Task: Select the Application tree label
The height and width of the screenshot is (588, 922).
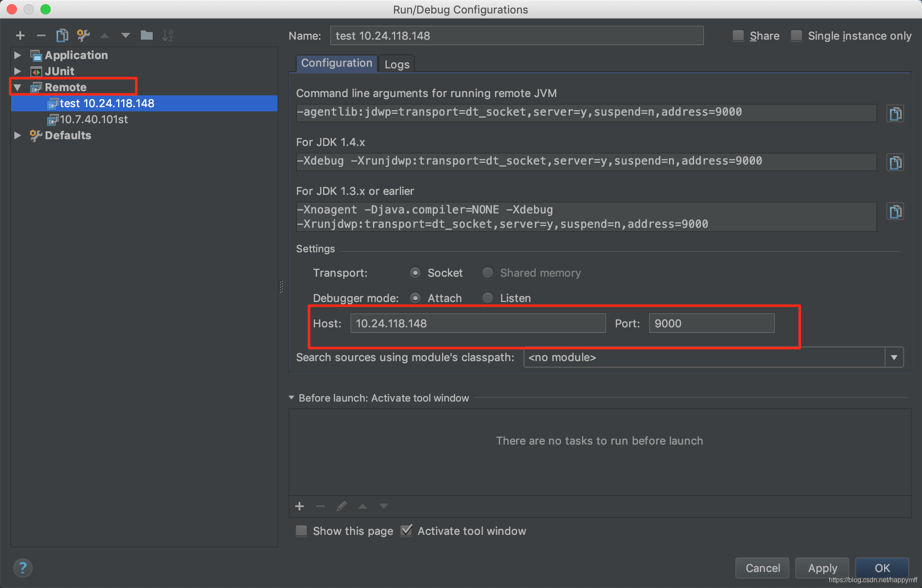Action: [x=76, y=55]
